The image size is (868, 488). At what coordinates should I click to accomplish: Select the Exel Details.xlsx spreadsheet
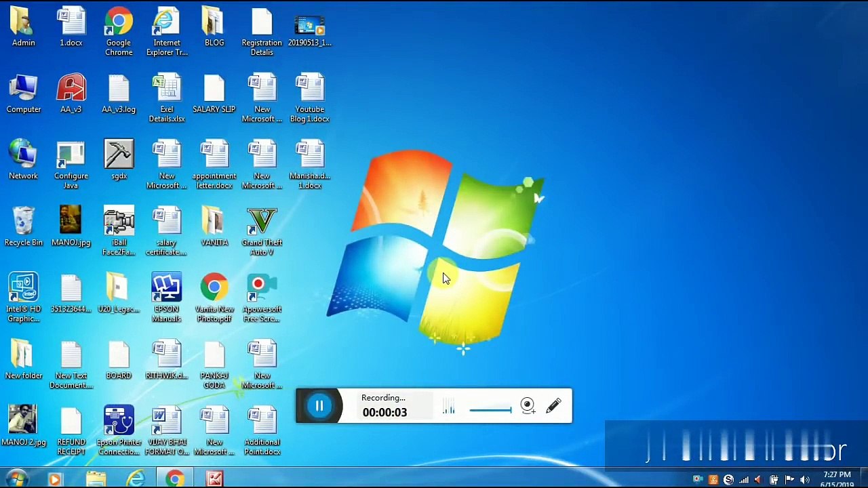coord(167,98)
